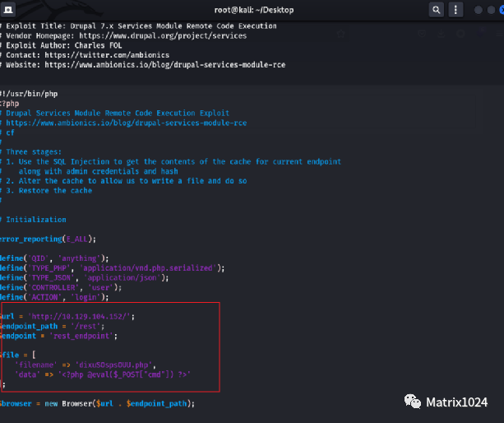The width and height of the screenshot is (504, 423).
Task: Open the terminal search icon
Action: (x=437, y=10)
